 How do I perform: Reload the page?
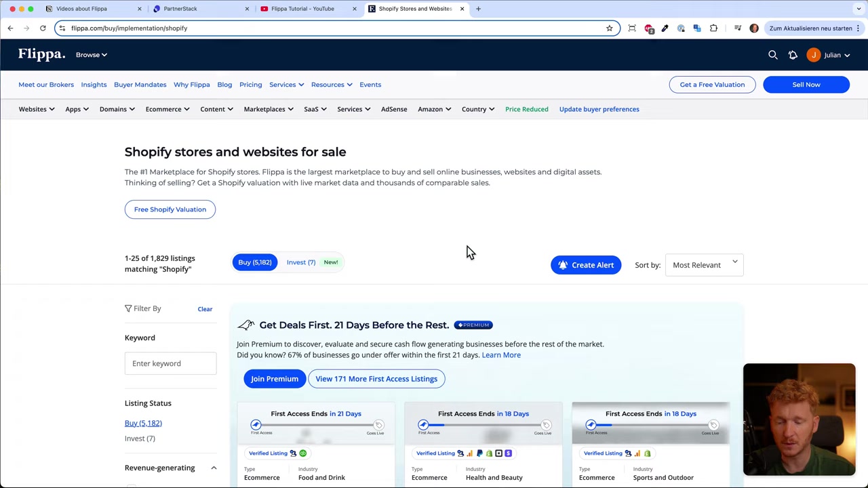pos(43,28)
